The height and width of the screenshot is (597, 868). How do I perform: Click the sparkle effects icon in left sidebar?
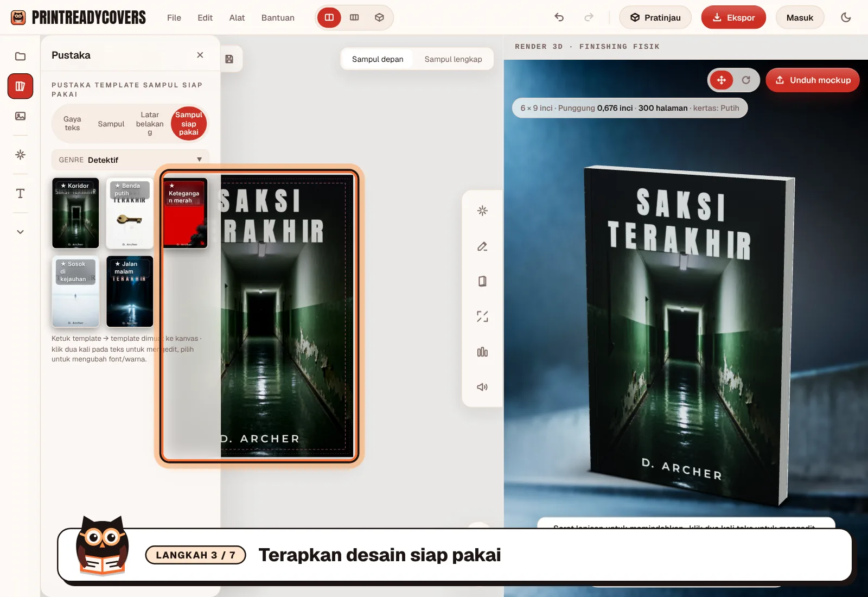(x=20, y=155)
